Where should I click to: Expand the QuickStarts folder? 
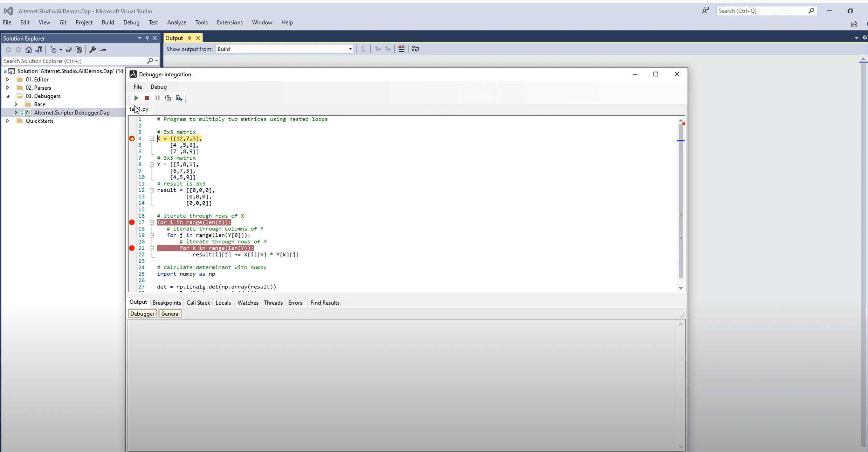click(x=7, y=121)
